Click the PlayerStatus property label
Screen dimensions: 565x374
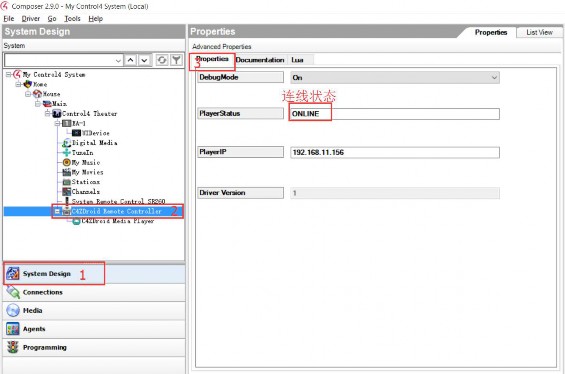[240, 113]
